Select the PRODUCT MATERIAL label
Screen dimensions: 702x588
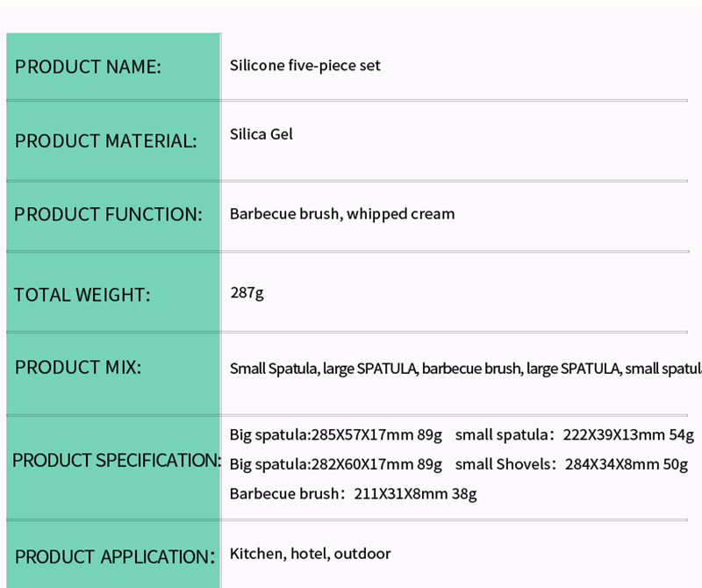tap(105, 141)
